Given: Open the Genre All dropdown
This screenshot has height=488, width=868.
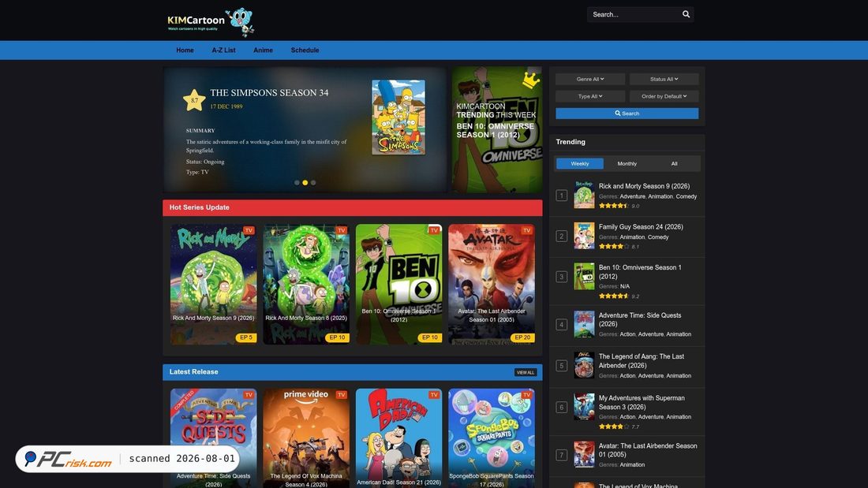Looking at the screenshot, I should 590,79.
